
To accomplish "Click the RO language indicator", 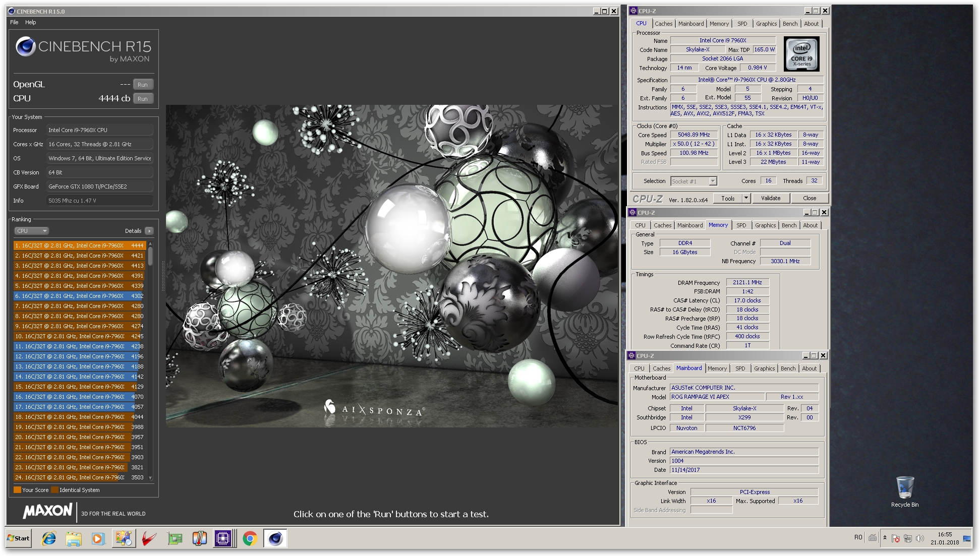I will pyautogui.click(x=858, y=537).
